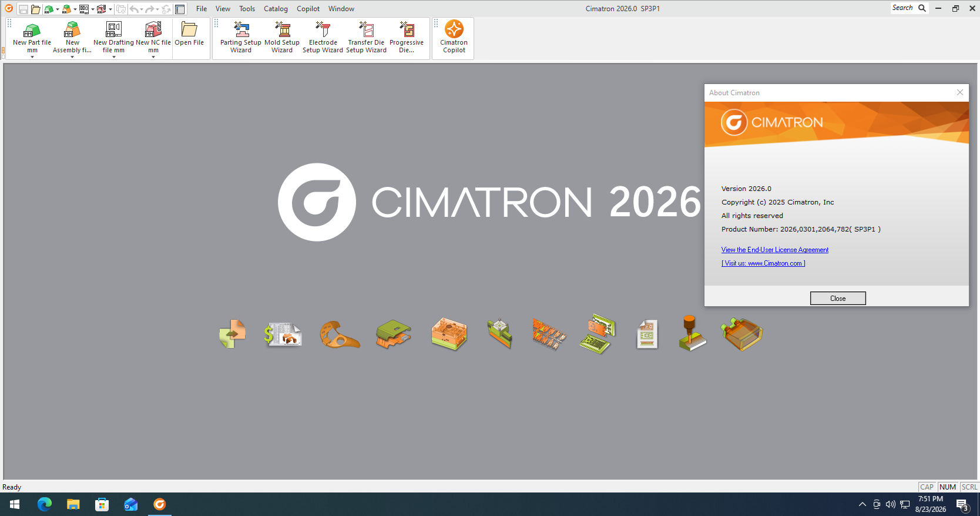This screenshot has width=980, height=516.
Task: Expand the dropdown under New NC file mm
Action: coord(153,57)
